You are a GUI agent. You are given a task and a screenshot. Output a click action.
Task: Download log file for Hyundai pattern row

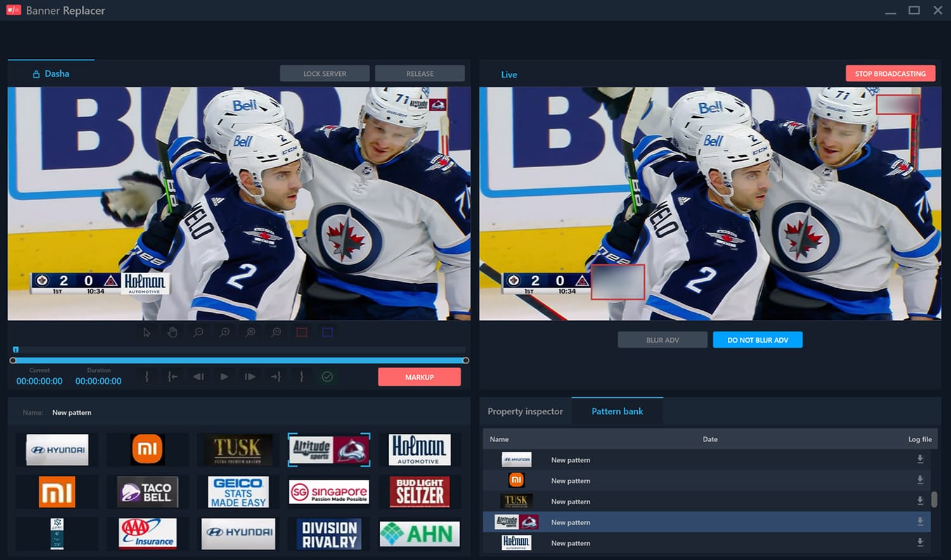pyautogui.click(x=920, y=459)
